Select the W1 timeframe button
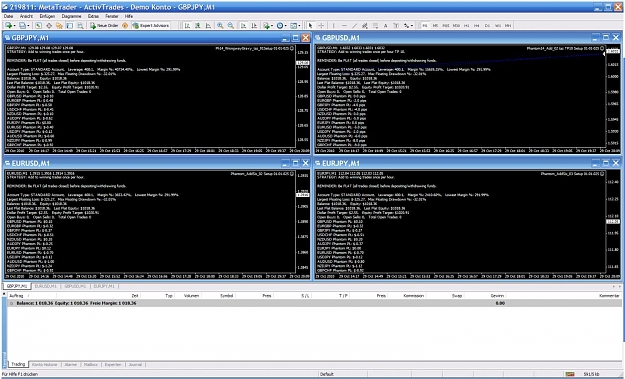Viewport: 625px width, 379px height. pyautogui.click(x=497, y=26)
